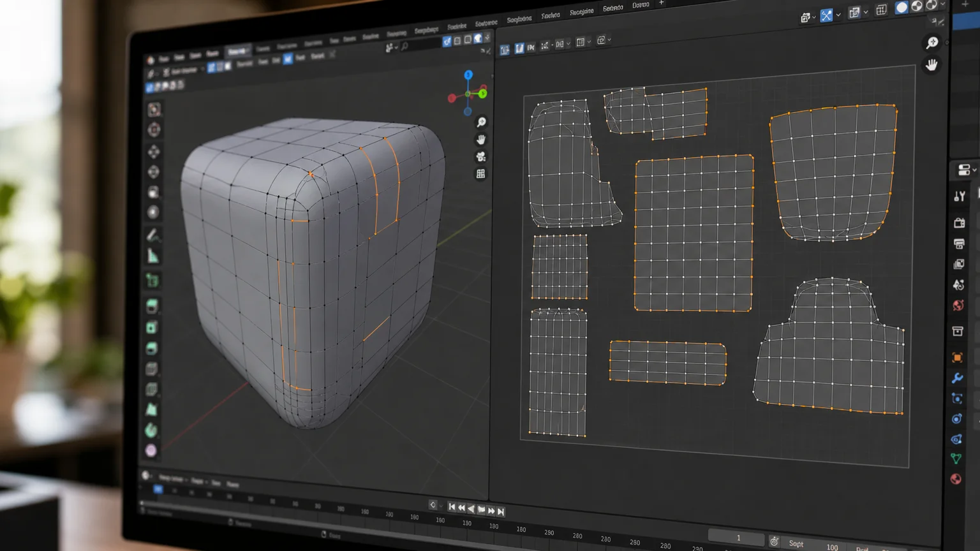The image size is (980, 551).
Task: Open the Blender logo menu
Action: [x=151, y=60]
